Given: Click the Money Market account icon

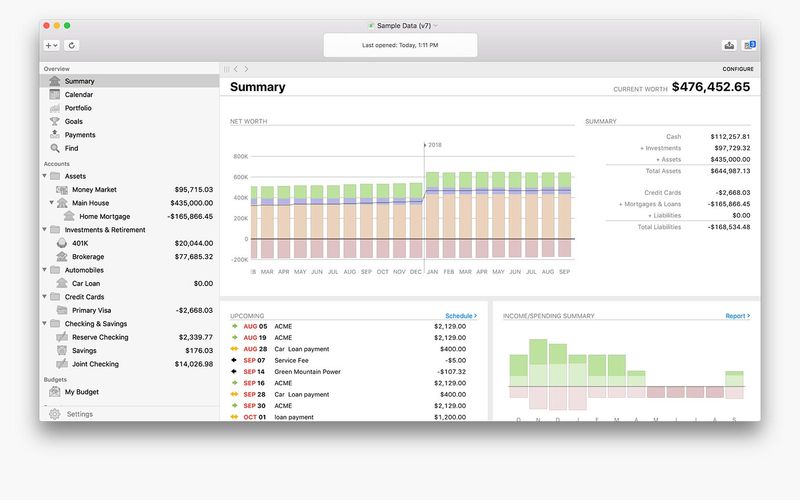Looking at the screenshot, I should tap(62, 190).
